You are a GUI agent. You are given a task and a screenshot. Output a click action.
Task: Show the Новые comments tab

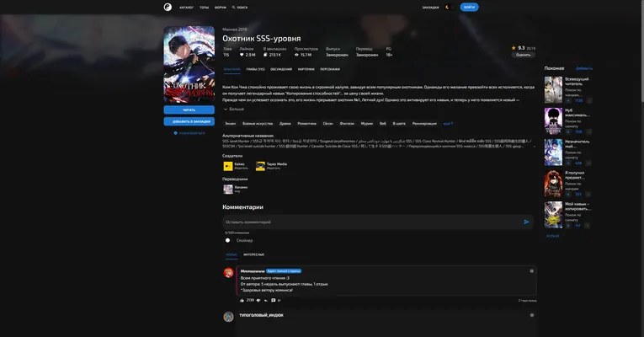tap(232, 254)
